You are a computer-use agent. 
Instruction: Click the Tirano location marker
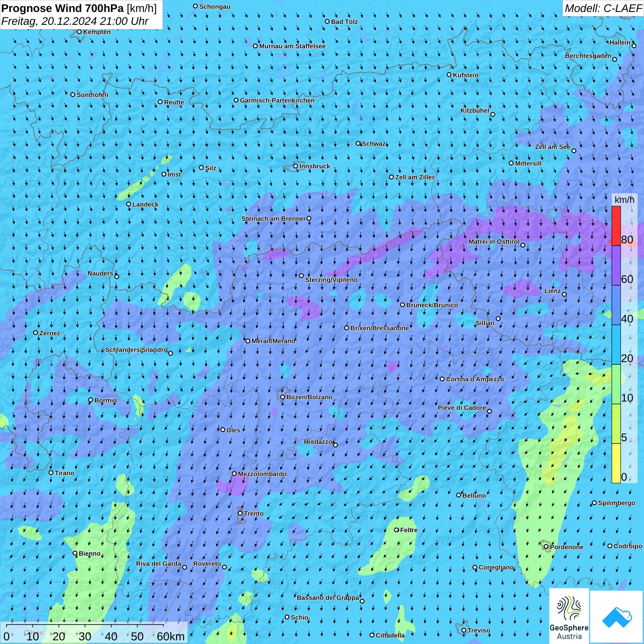click(x=51, y=472)
